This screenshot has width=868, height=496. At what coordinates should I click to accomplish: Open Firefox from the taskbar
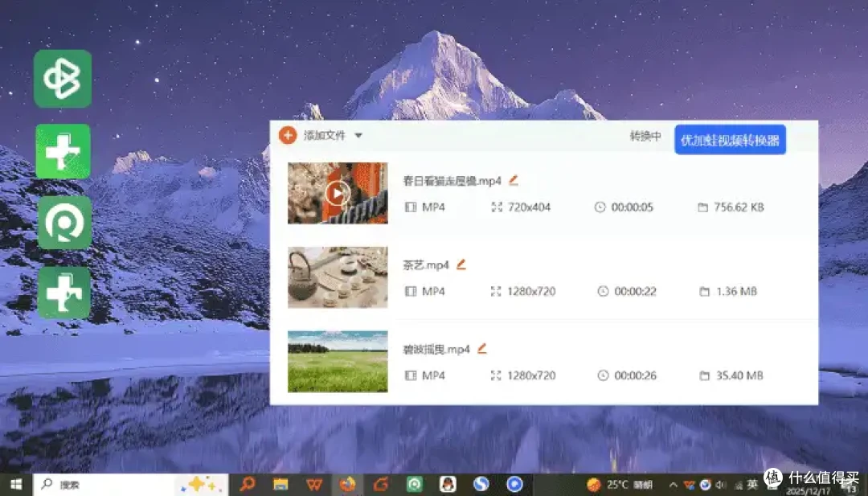pos(348,485)
